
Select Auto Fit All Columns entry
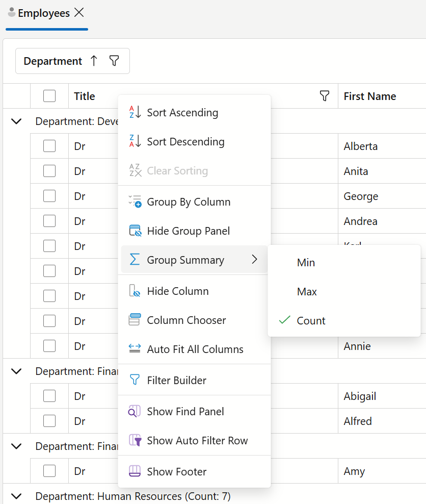(194, 349)
